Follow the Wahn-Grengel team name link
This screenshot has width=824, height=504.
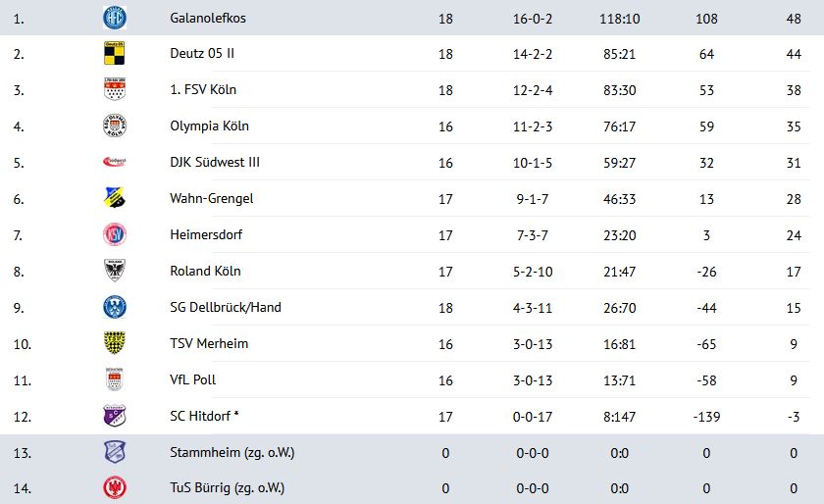[x=211, y=199]
